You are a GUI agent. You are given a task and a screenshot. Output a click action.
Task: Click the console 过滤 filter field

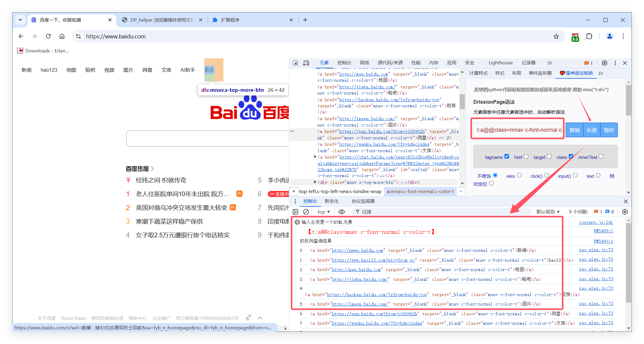pyautogui.click(x=442, y=212)
